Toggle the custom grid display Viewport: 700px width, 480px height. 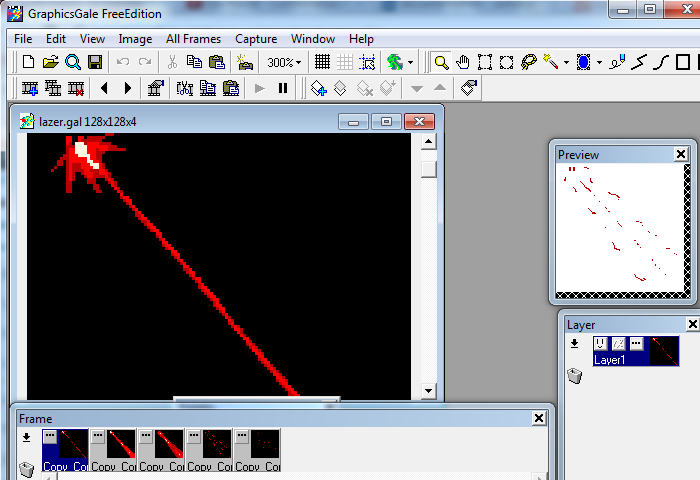click(x=345, y=62)
